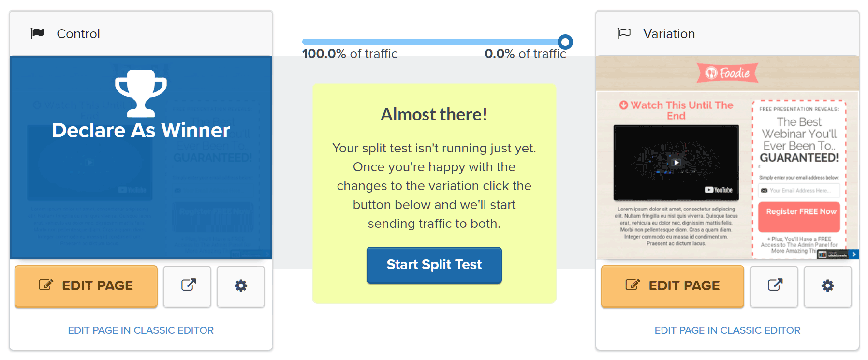Click the Control flag icon
This screenshot has width=868, height=360.
point(37,33)
